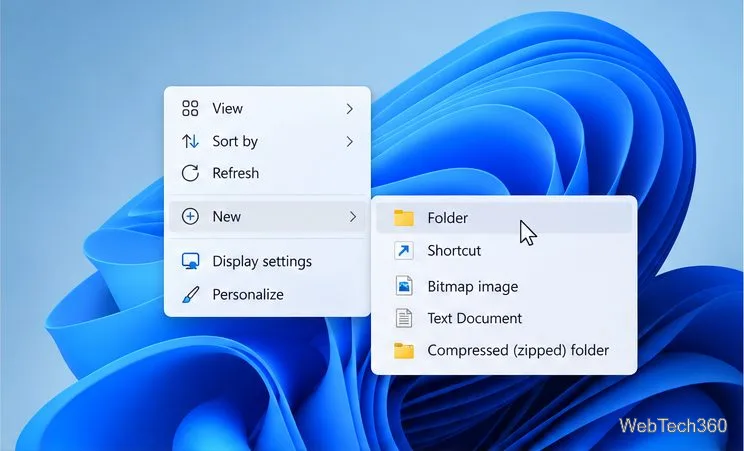744x451 pixels.
Task: Click the Compressed zipped folder icon
Action: tap(404, 351)
